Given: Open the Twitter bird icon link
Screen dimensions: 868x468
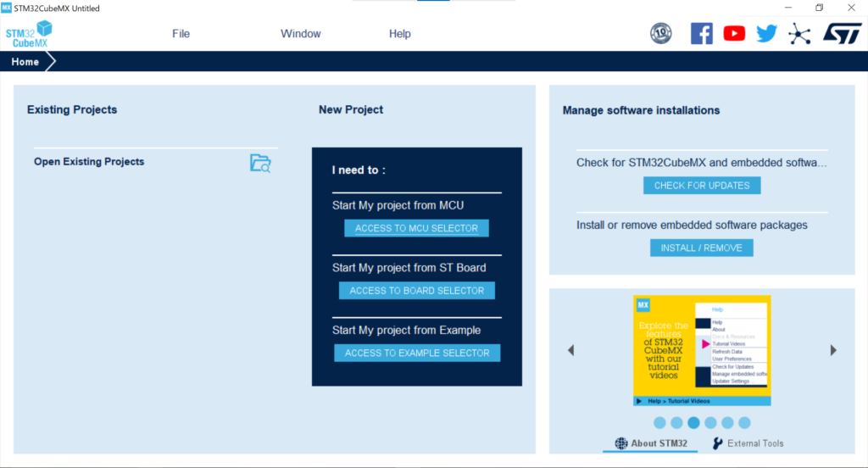Looking at the screenshot, I should pyautogui.click(x=766, y=34).
